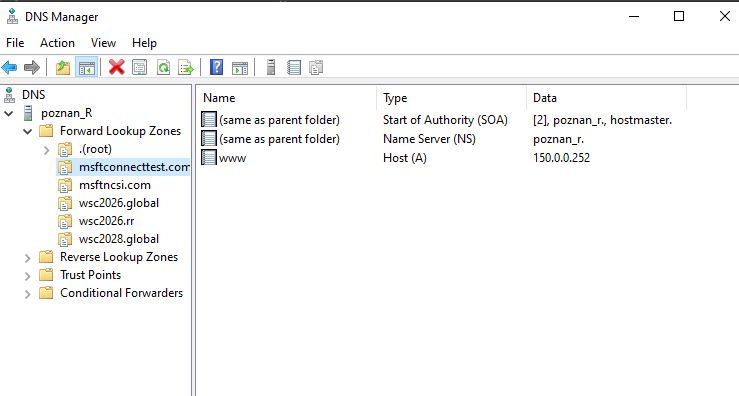This screenshot has width=739, height=396.
Task: Click the green Refresh toolbar icon
Action: (163, 67)
